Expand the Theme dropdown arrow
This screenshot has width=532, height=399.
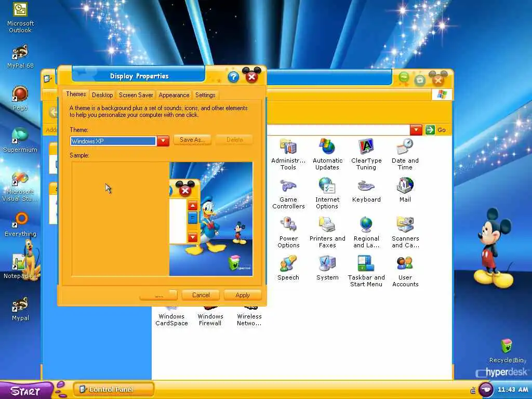163,141
